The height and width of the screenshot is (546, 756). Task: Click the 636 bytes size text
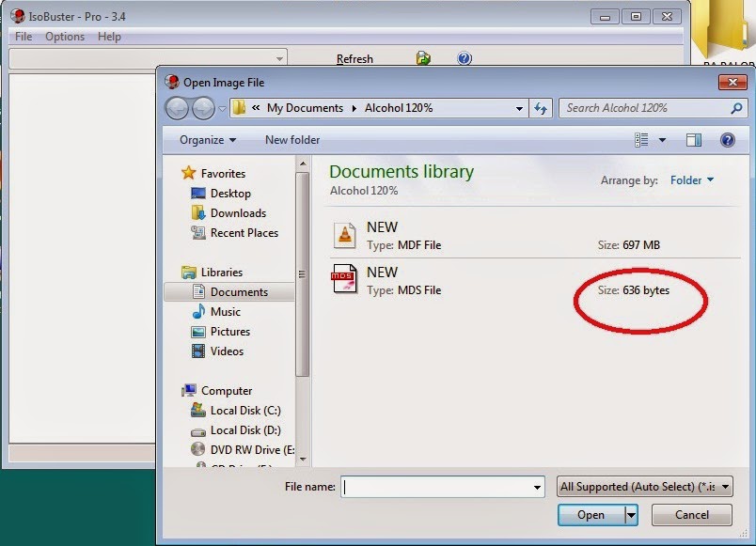(x=646, y=290)
